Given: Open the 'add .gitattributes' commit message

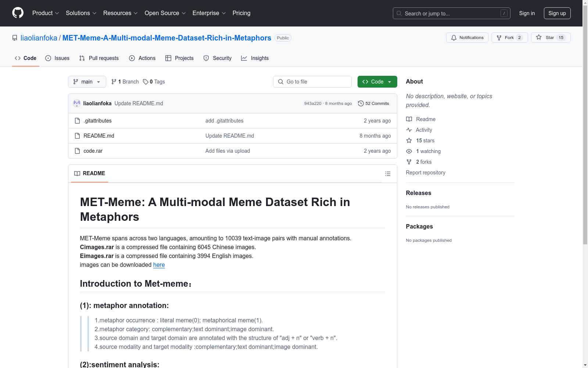Looking at the screenshot, I should (x=225, y=121).
